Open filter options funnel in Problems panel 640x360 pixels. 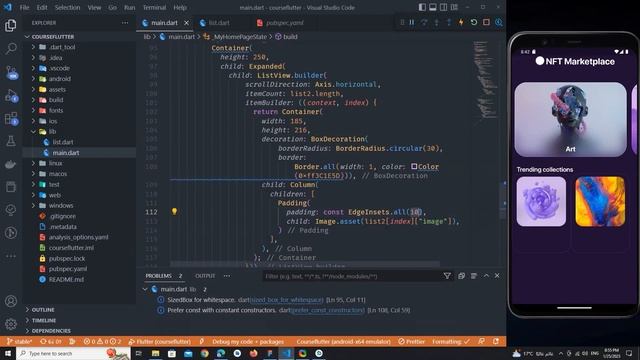tap(447, 276)
